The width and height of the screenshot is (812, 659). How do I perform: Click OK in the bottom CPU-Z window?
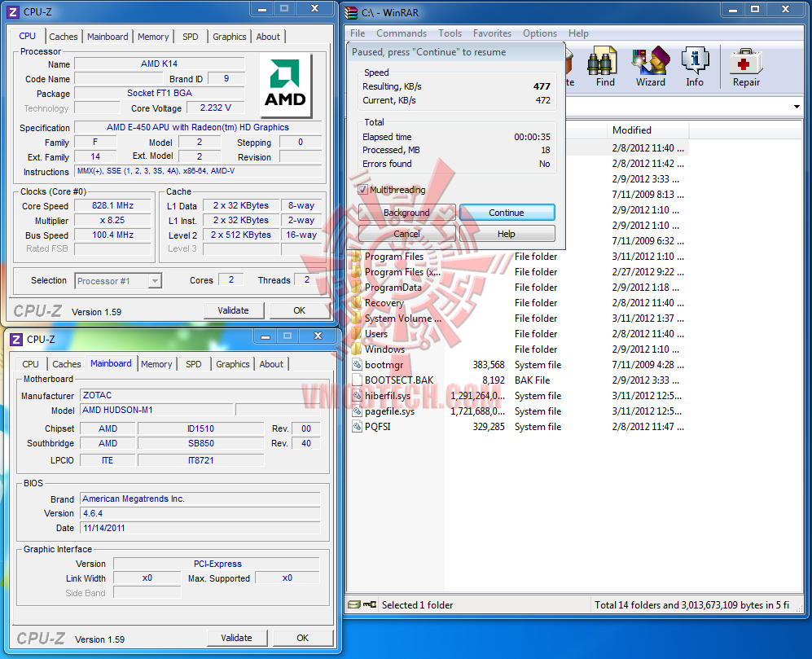click(x=303, y=638)
